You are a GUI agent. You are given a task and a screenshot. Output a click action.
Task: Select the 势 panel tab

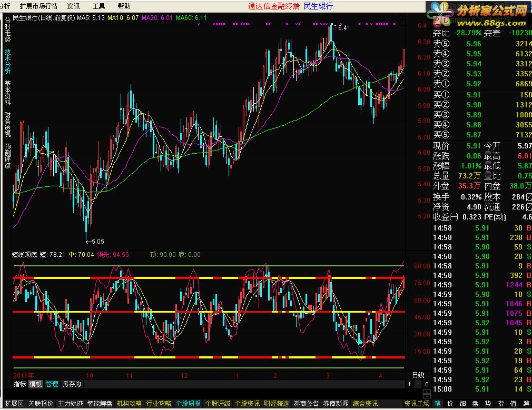point(488,404)
